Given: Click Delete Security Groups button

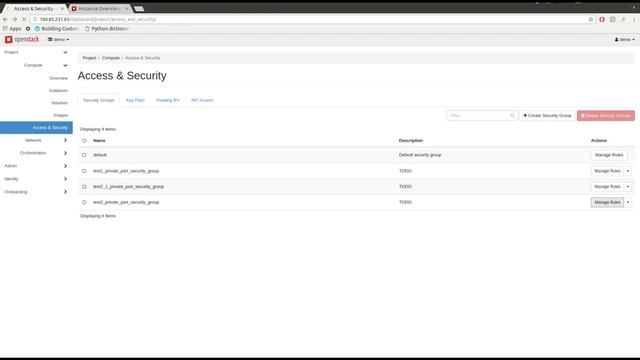Looking at the screenshot, I should tap(606, 116).
